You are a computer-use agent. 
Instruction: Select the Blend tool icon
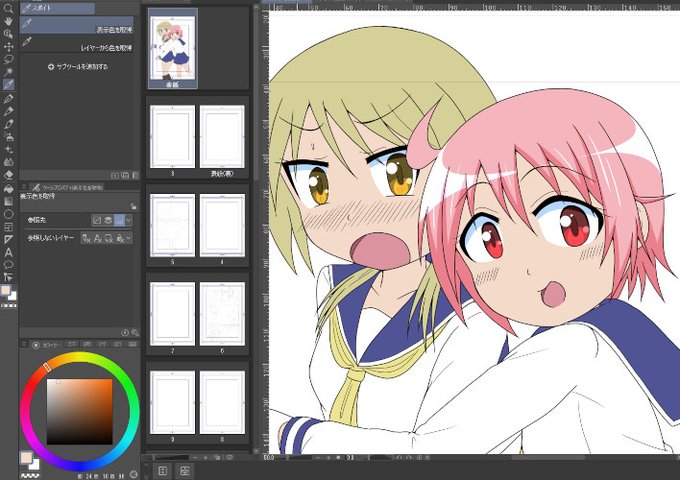point(8,162)
